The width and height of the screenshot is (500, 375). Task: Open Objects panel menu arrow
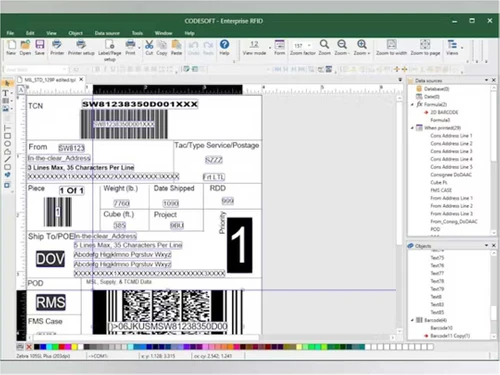486,245
